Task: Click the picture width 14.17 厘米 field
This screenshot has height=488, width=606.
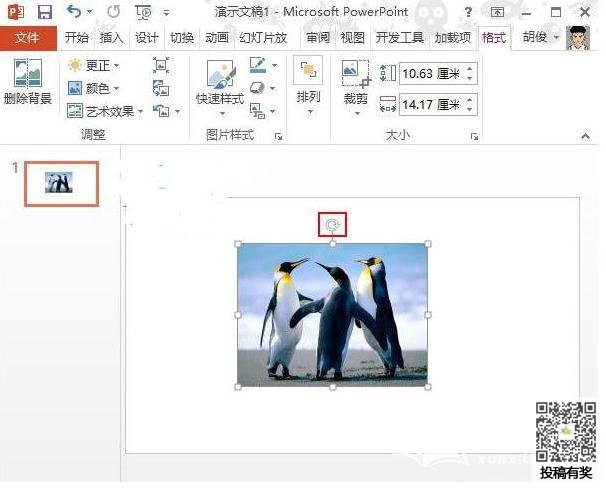Action: coord(430,103)
